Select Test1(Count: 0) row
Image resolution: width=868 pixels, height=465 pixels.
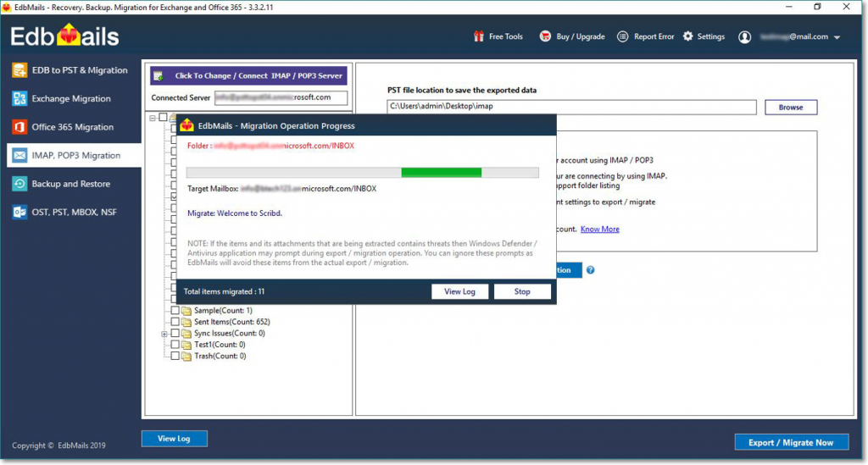220,345
